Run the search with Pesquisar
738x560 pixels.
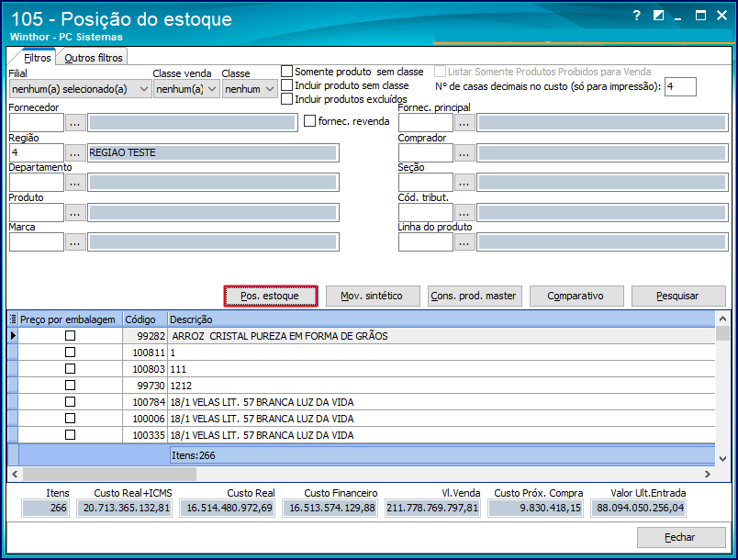coord(677,296)
